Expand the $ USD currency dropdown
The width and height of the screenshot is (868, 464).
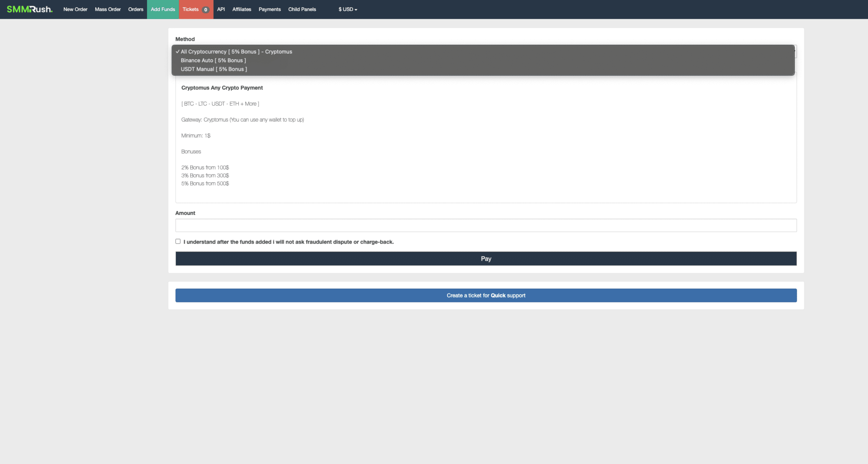(348, 9)
